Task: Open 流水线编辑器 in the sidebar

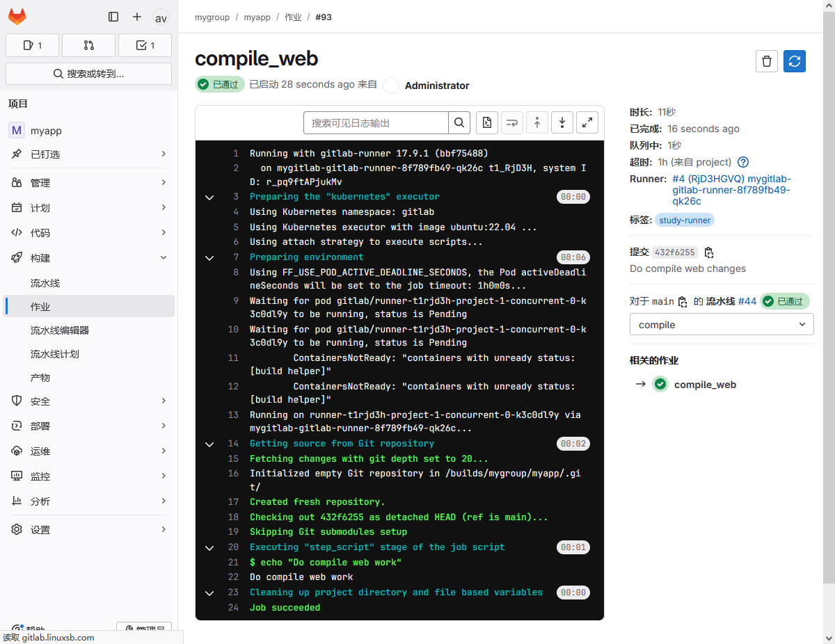Action: click(x=88, y=330)
